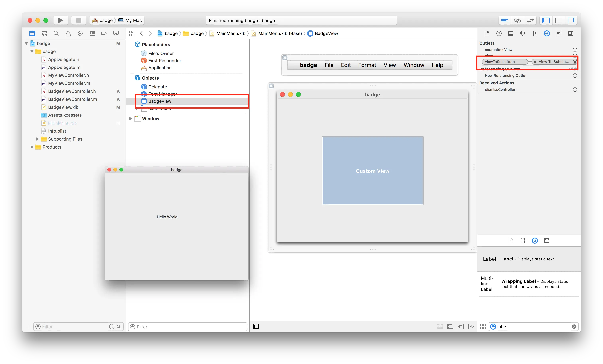603x364 pixels.
Task: Show the Connections inspector arrow icon
Action: (x=546, y=33)
